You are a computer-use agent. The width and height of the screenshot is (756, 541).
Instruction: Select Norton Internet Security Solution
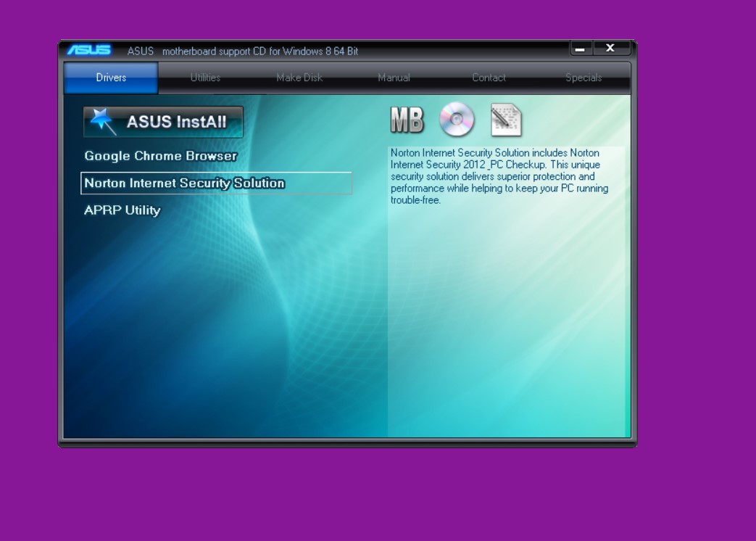tap(185, 183)
